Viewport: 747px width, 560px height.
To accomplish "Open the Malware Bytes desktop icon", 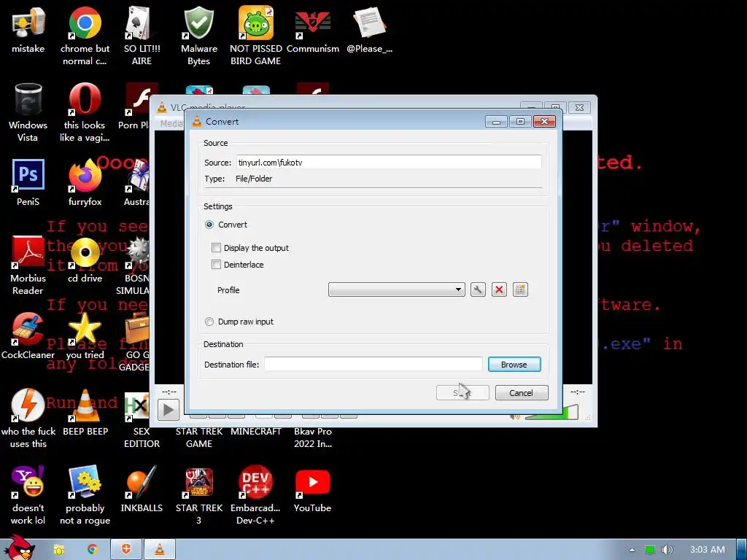I will tap(199, 36).
